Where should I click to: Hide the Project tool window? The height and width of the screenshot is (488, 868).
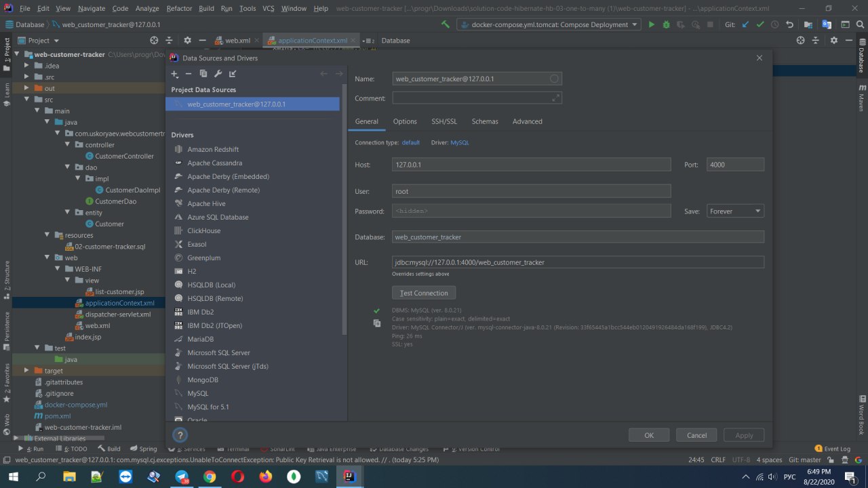coord(202,41)
